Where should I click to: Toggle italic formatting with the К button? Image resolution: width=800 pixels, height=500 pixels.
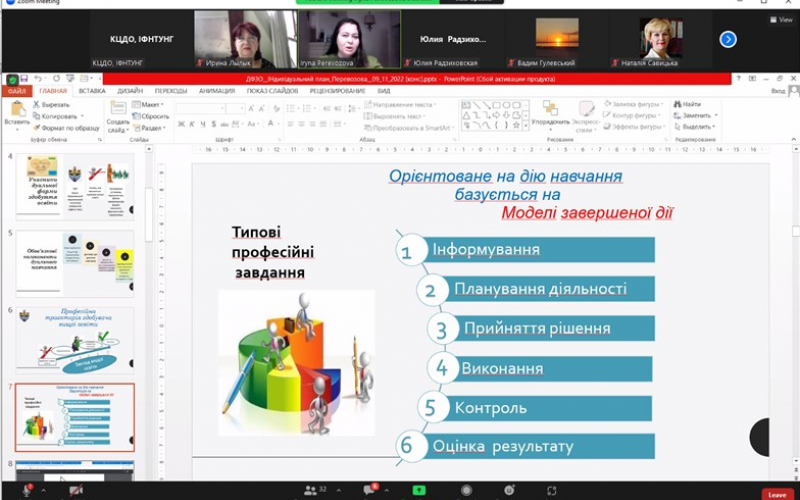pyautogui.click(x=192, y=124)
